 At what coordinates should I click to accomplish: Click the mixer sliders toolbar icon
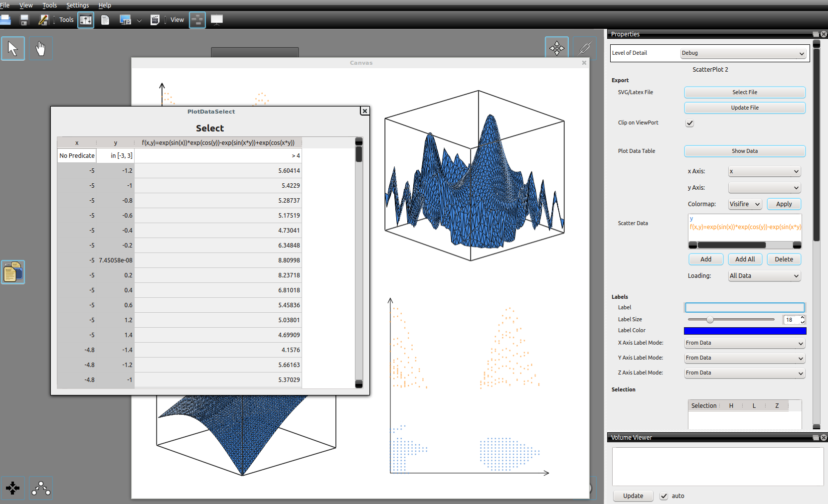click(86, 20)
